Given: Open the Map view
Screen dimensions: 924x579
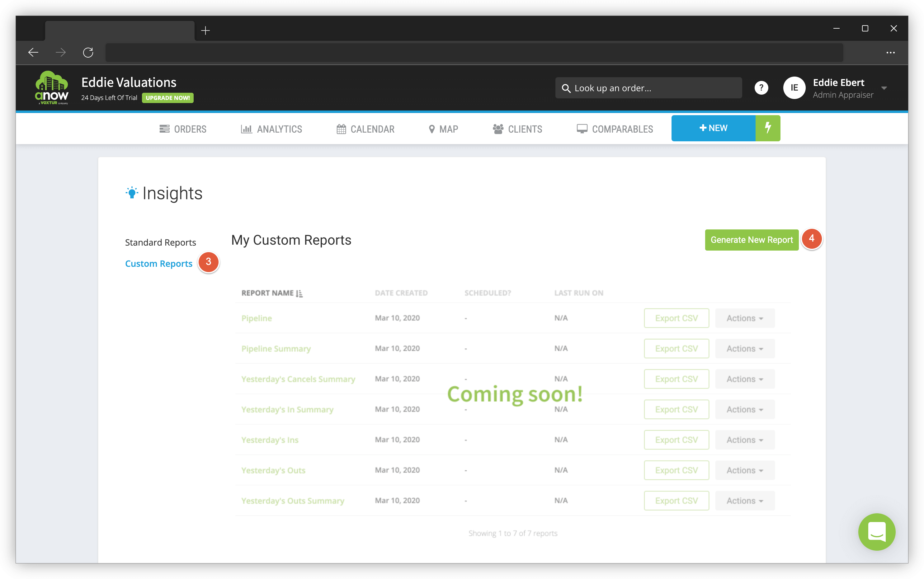Looking at the screenshot, I should point(443,129).
